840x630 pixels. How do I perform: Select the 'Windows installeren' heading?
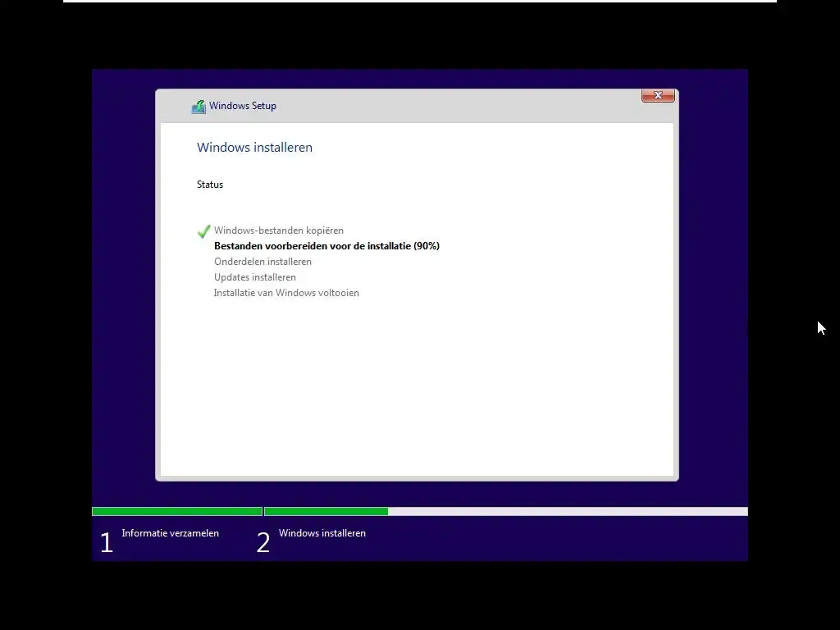point(254,148)
